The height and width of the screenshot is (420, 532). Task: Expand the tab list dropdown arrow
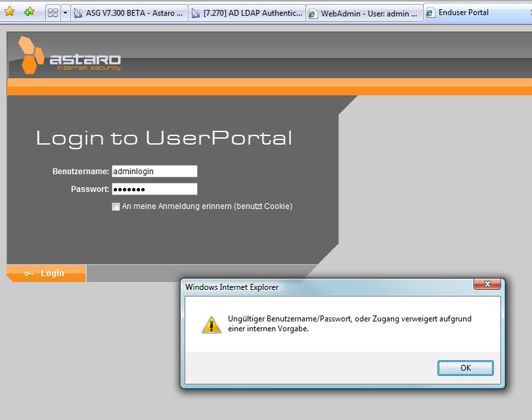click(x=65, y=13)
